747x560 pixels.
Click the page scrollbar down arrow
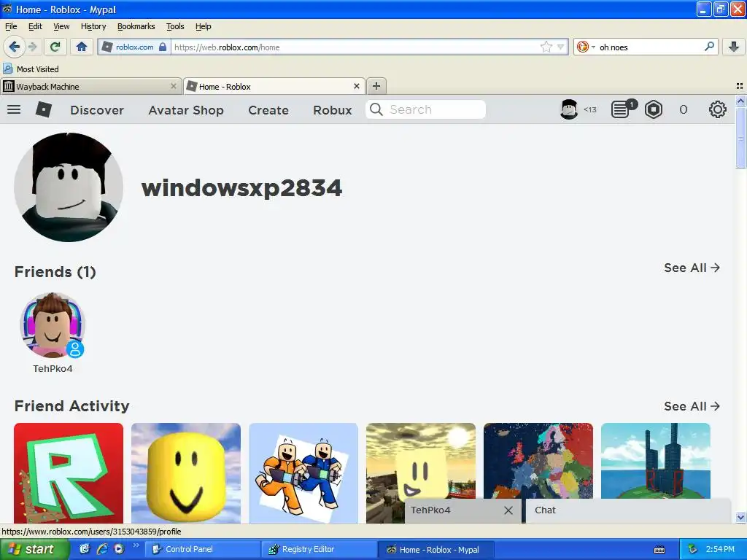point(740,517)
